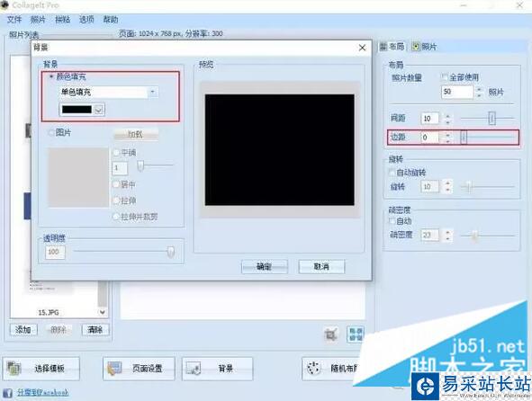The height and width of the screenshot is (401, 532).
Task: Click the 边距 margin value field
Action: tap(429, 138)
